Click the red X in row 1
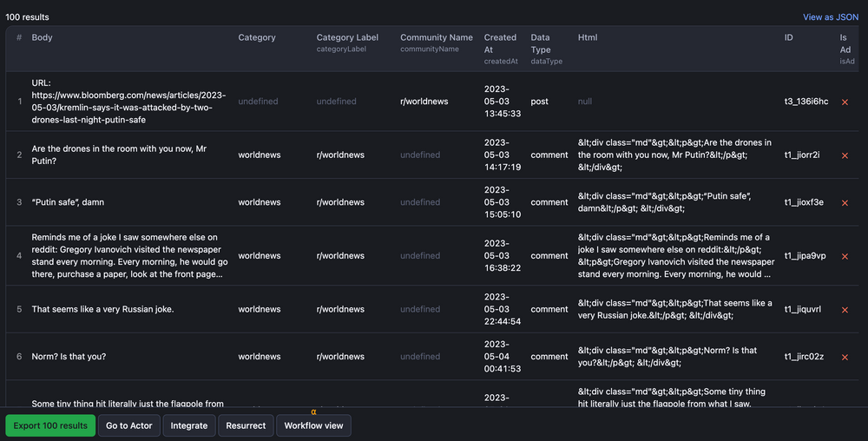The width and height of the screenshot is (868, 441). 845,102
